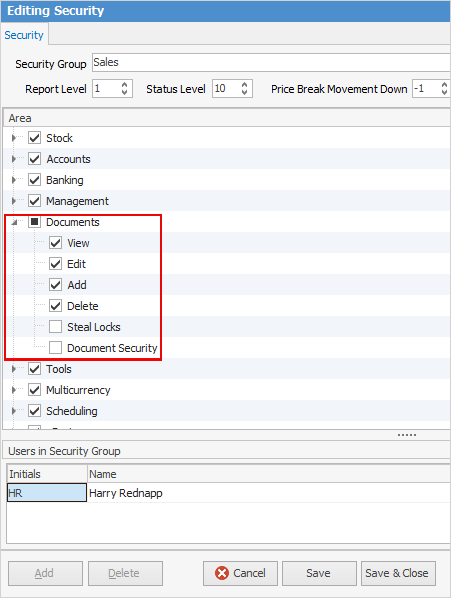Enable the Document Security permission
Image resolution: width=451 pixels, height=598 pixels.
pyautogui.click(x=56, y=347)
